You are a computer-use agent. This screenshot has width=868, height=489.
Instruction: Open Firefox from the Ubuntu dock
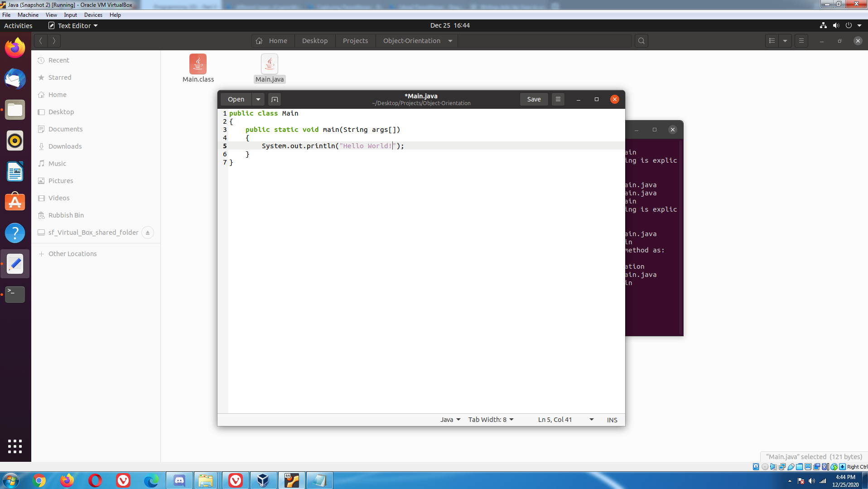(x=15, y=48)
